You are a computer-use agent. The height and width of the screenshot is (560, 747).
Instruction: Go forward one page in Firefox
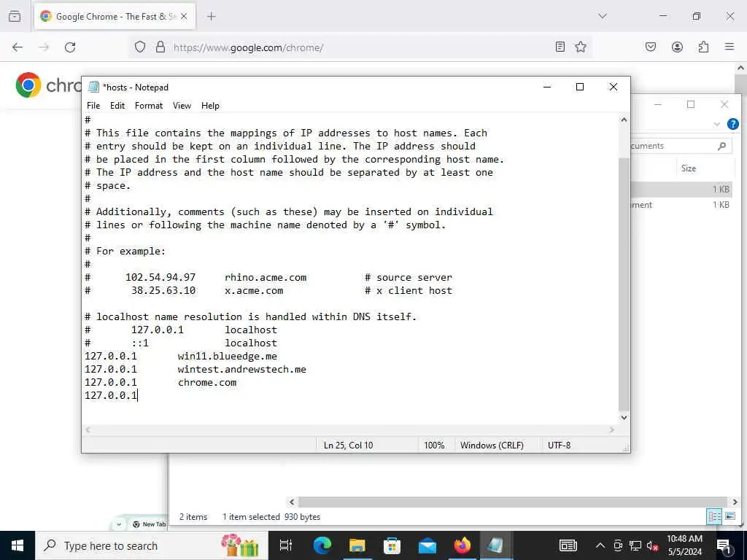click(44, 47)
